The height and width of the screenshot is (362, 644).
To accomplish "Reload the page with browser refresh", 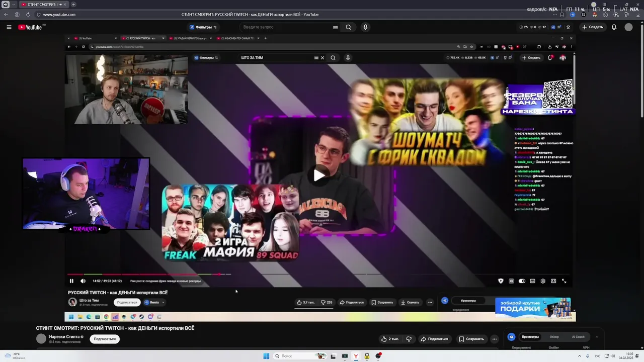I will click(x=28, y=15).
